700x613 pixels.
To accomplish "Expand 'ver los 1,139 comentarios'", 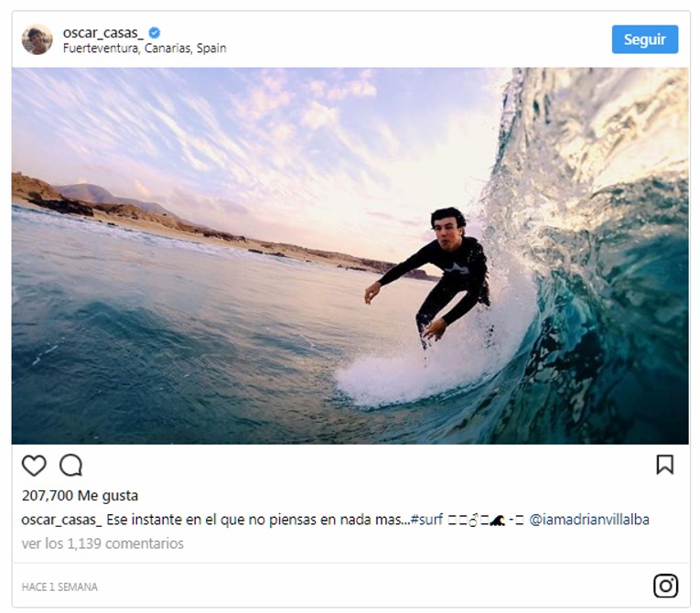I will (102, 543).
